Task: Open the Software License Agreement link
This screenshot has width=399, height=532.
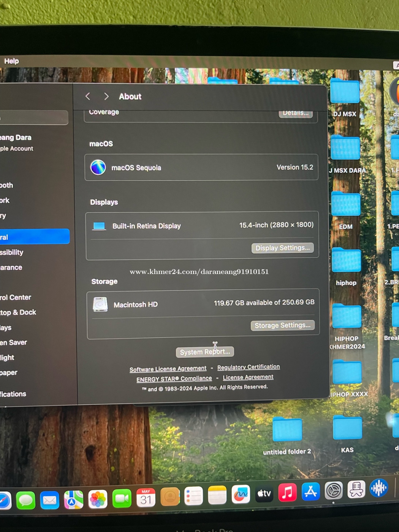Action: click(168, 369)
